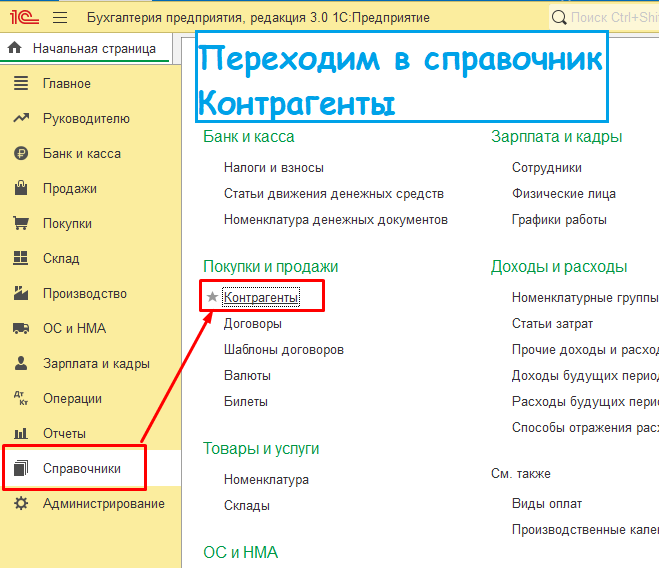Open the Сотрудники link
The image size is (659, 568).
[547, 168]
